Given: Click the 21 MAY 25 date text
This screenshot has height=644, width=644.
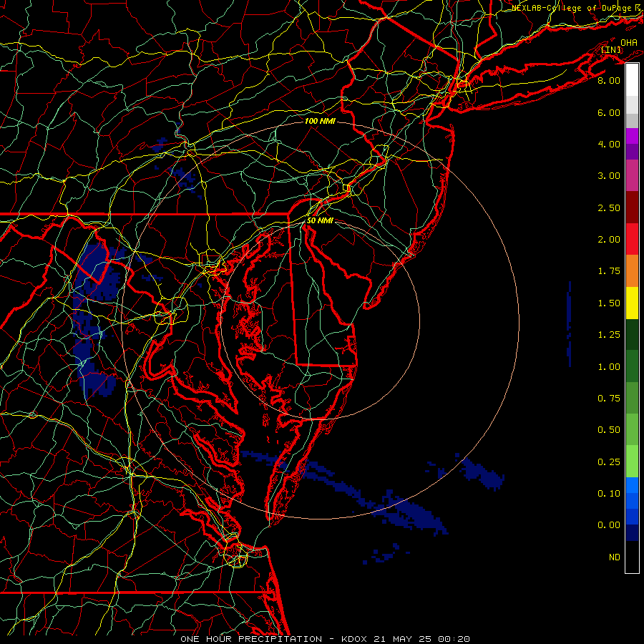Looking at the screenshot, I should (403, 639).
